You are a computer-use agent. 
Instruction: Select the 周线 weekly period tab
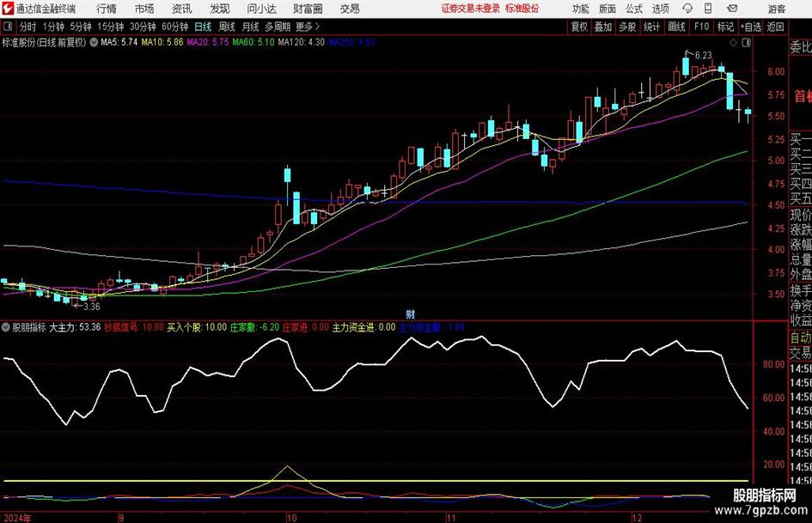(x=226, y=27)
